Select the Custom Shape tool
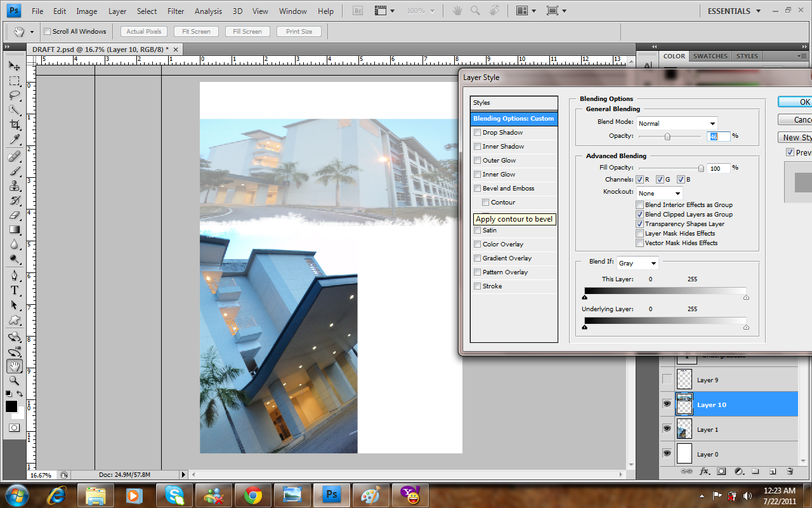The width and height of the screenshot is (812, 508). (x=14, y=320)
